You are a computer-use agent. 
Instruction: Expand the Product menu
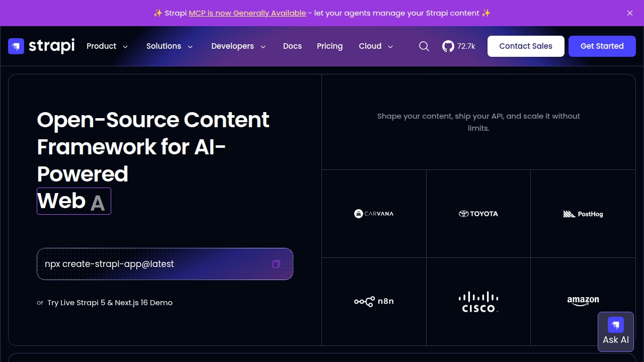107,46
